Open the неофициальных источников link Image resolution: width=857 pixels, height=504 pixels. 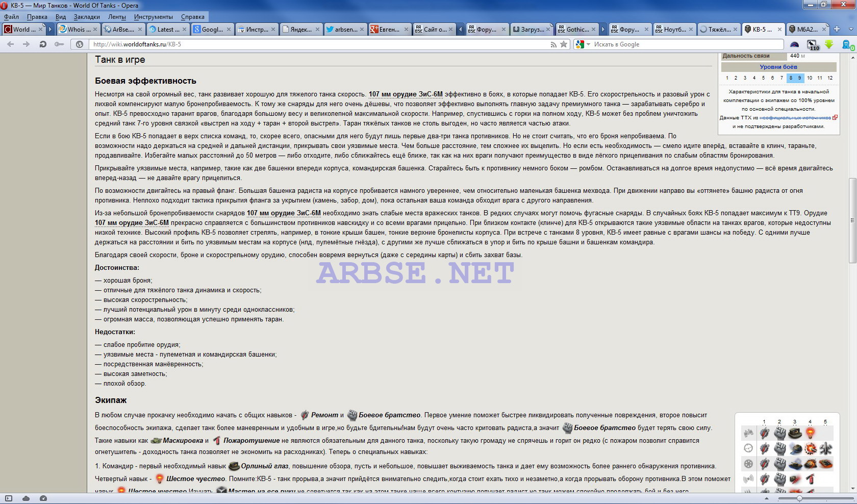click(795, 118)
